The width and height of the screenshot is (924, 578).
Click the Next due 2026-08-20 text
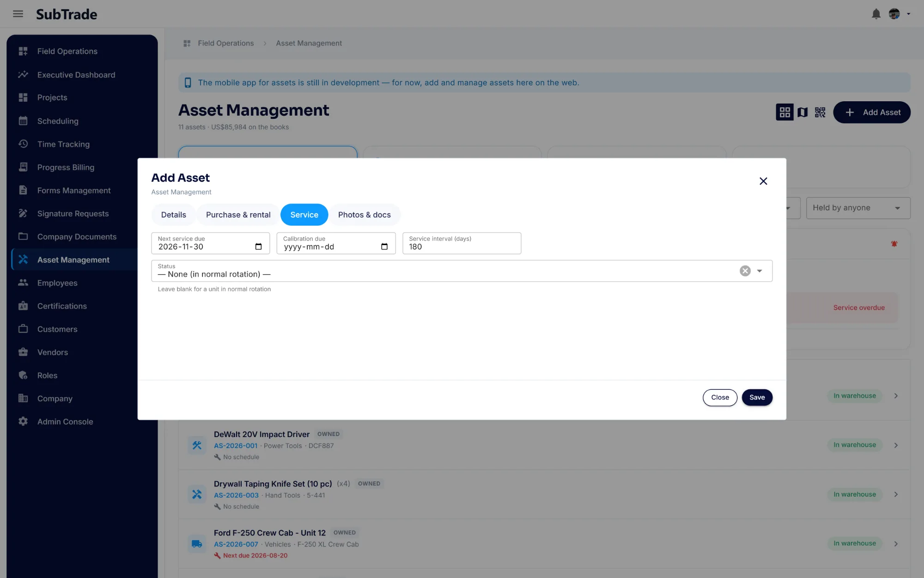(x=255, y=555)
